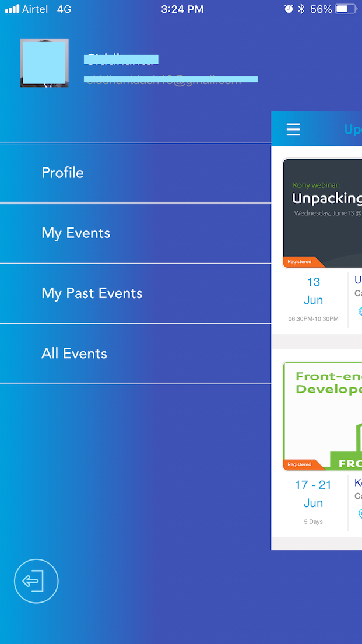The image size is (362, 644).
Task: Open the Profile menu item
Action: pos(62,173)
